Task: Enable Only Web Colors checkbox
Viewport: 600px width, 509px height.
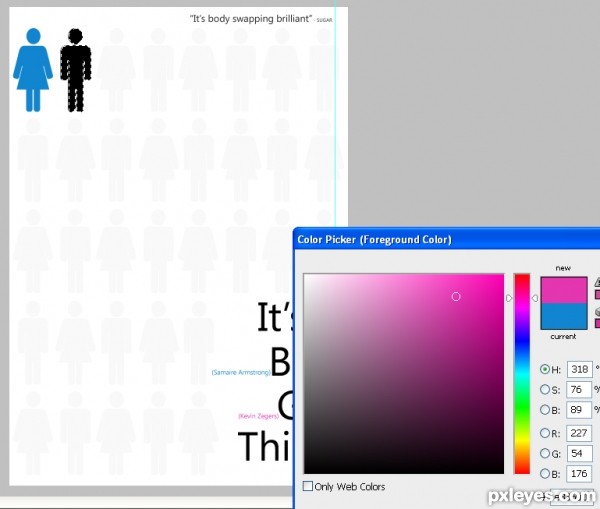Action: 308,486
